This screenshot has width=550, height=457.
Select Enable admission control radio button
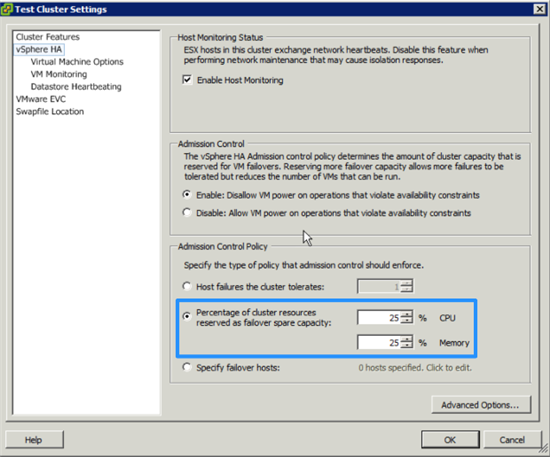(187, 194)
